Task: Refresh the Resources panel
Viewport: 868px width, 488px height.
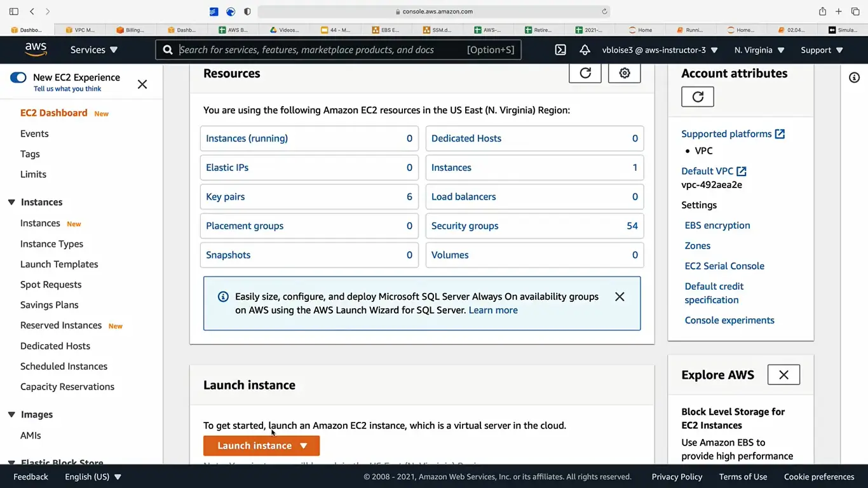Action: click(x=585, y=73)
